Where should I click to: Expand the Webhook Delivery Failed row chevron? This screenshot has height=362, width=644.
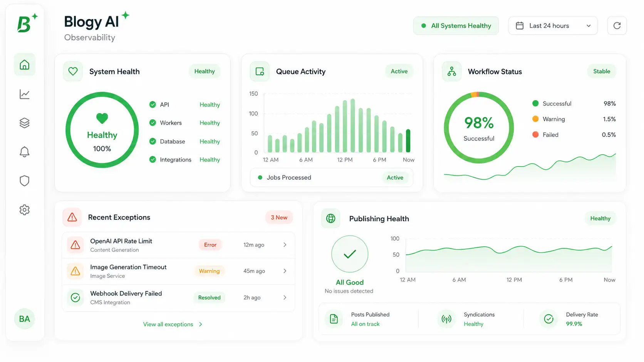pos(285,297)
